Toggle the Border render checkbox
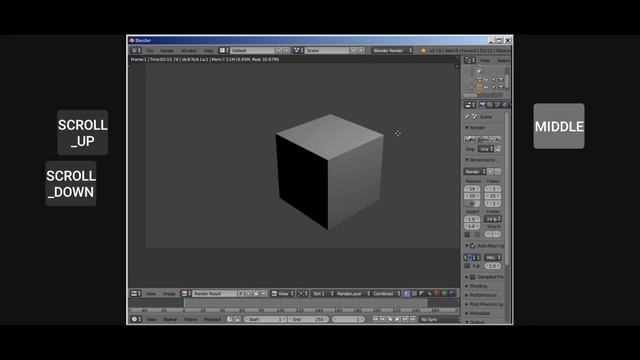Image resolution: width=640 pixels, height=360 pixels. tap(467, 234)
